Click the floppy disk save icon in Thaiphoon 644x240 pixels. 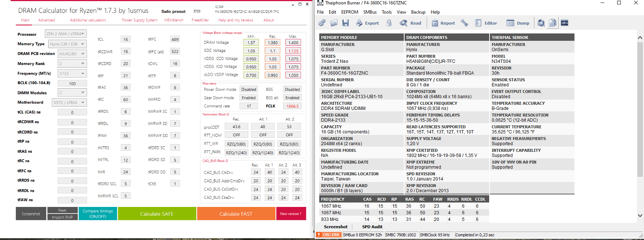tap(345, 23)
